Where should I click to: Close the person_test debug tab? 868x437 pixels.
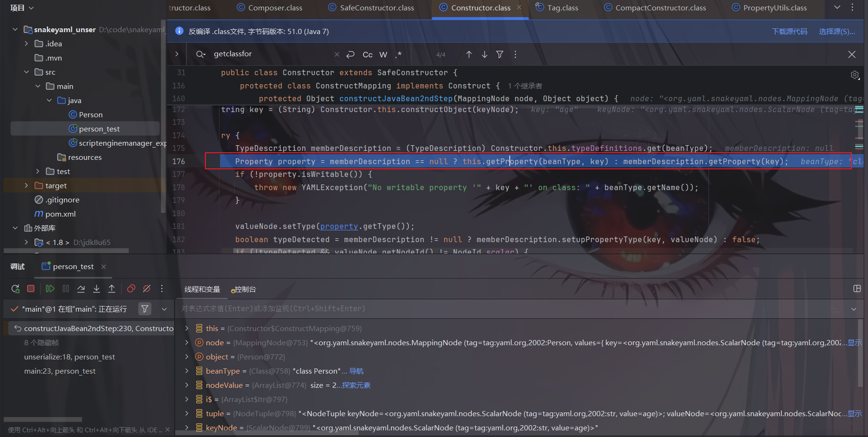click(x=104, y=267)
